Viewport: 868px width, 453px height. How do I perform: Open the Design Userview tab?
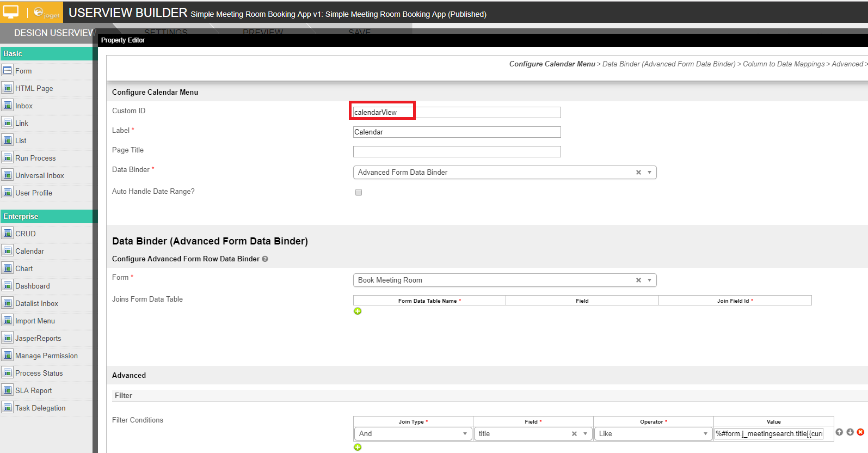click(54, 33)
